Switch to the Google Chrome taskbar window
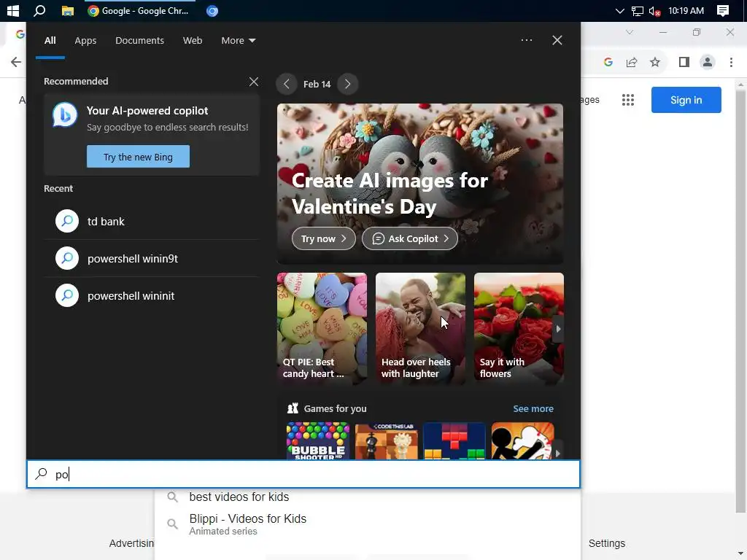747x560 pixels. 139,10
